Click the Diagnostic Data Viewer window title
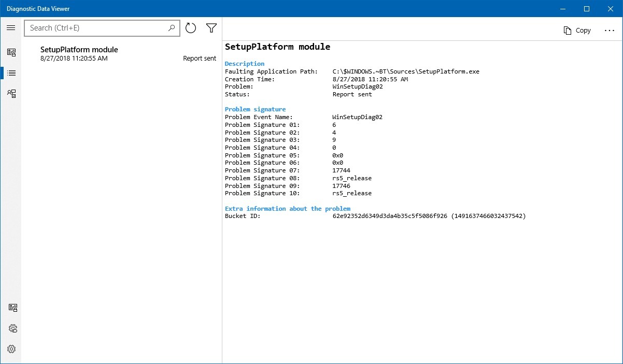The height and width of the screenshot is (364, 623). pos(38,9)
